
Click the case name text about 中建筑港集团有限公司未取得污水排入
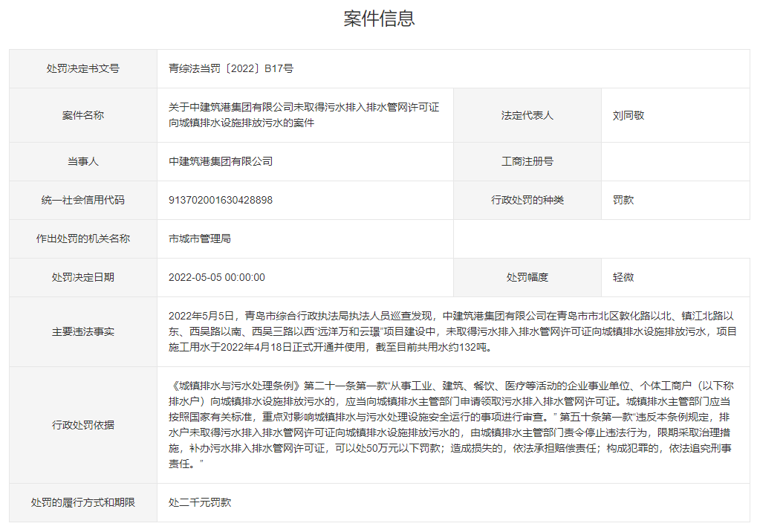coord(304,115)
